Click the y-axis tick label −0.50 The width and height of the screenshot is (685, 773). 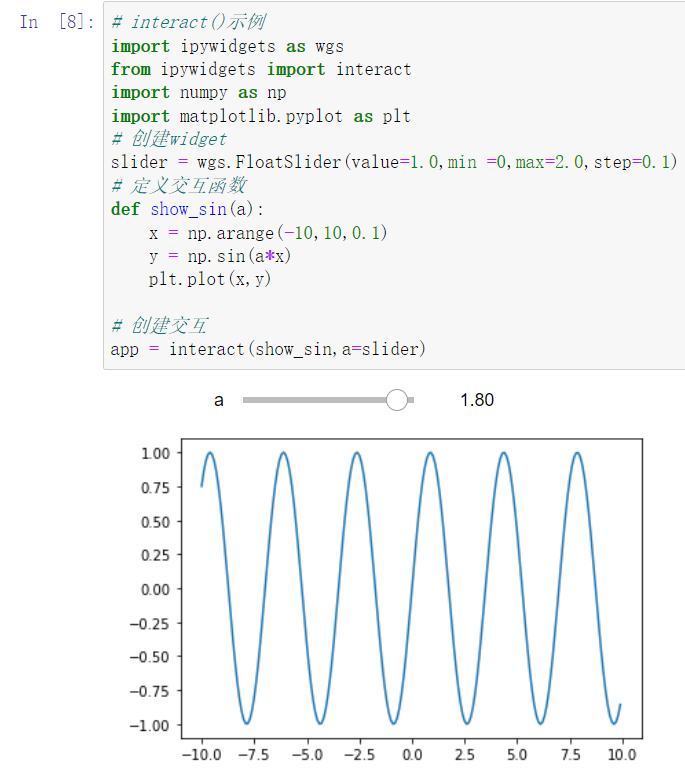149,657
